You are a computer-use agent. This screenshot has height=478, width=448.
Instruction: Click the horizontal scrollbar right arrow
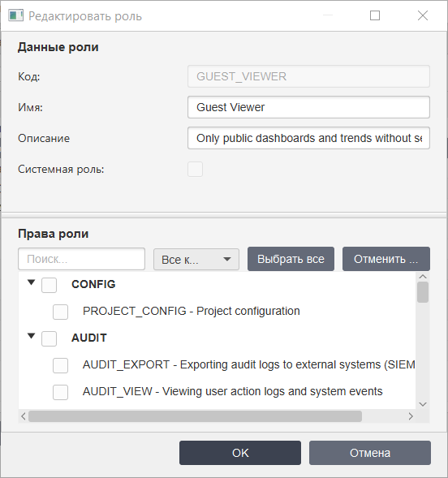point(411,416)
